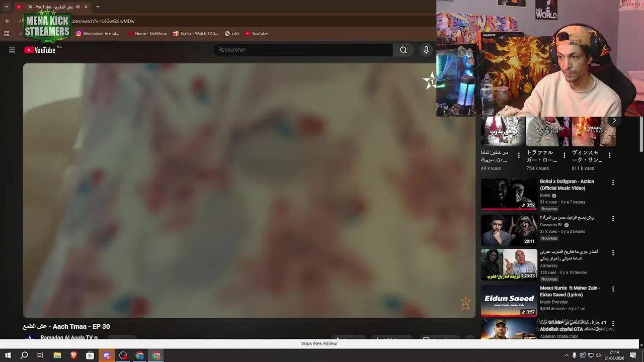The image size is (644, 362).
Task: Open File Explorer from the taskbar
Action: point(57,355)
